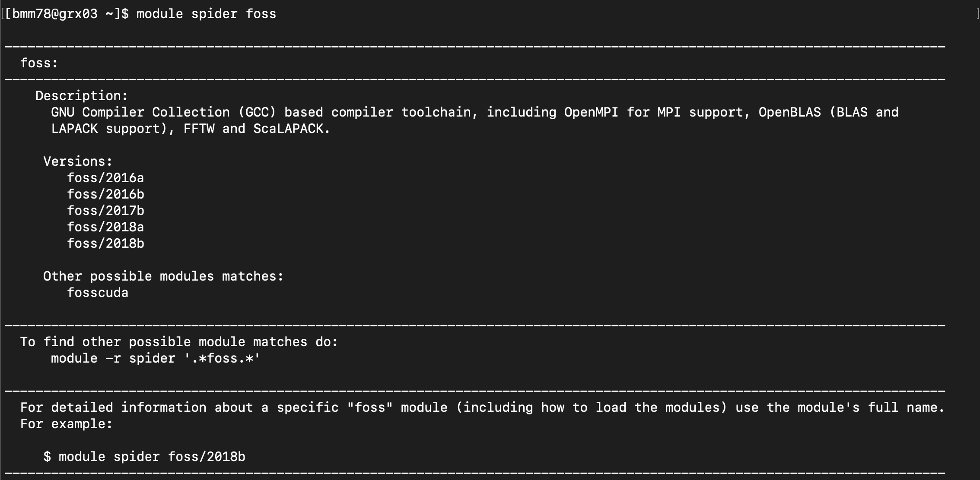Screen dimensions: 980x480
Task: Click the Versions: label
Action: 78,161
